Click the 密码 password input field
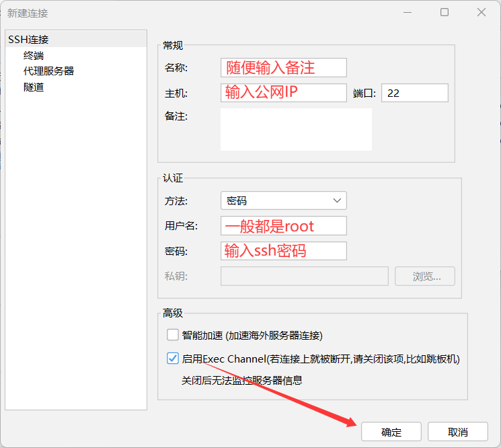The image size is (501, 448). 283,251
